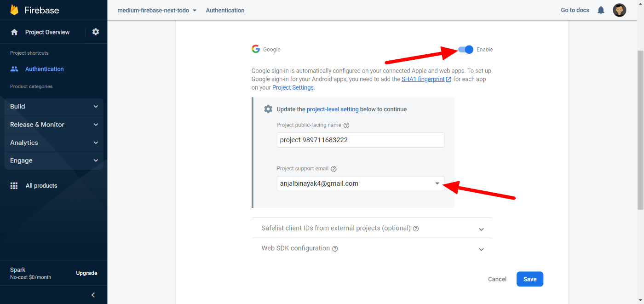This screenshot has width=644, height=304.
Task: Click help icon beside Project public-facing name
Action: 346,125
